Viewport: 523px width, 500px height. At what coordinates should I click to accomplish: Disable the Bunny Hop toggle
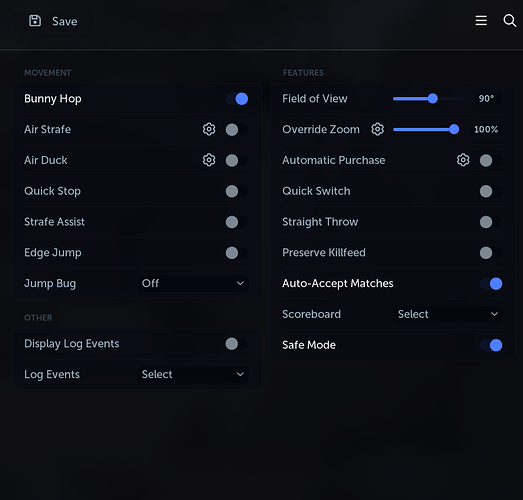(237, 99)
